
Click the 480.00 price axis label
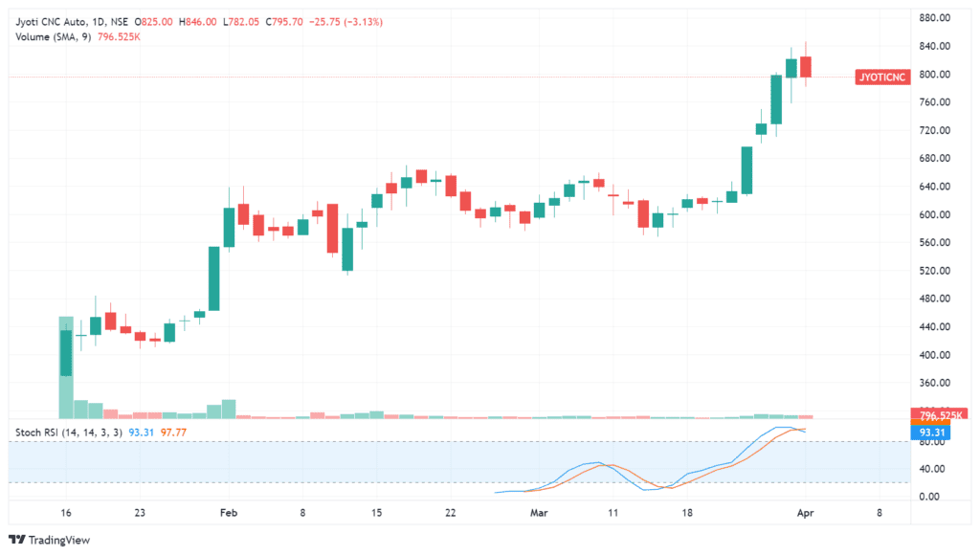click(934, 299)
